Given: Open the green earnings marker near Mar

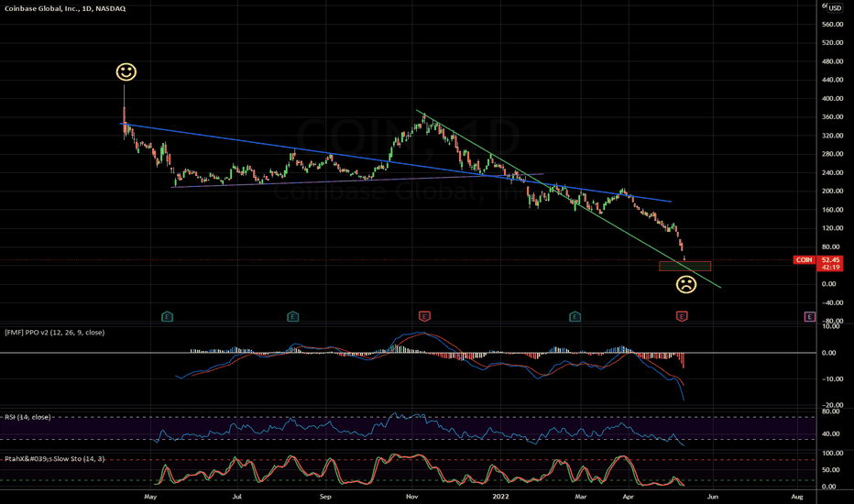Looking at the screenshot, I should (x=575, y=316).
